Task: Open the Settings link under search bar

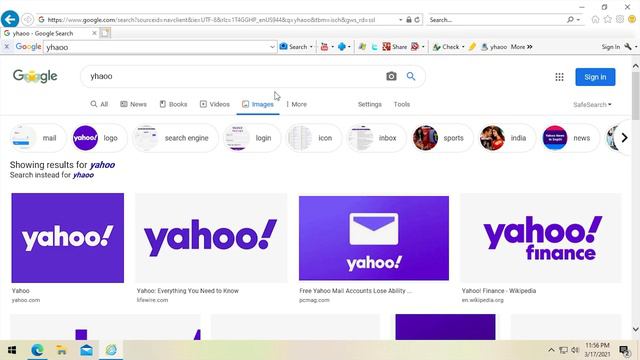Action: (370, 104)
